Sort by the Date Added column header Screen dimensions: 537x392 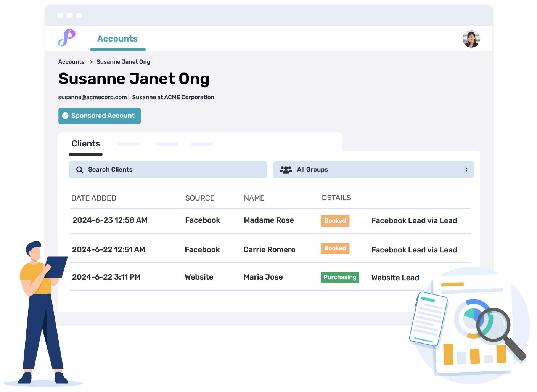click(x=94, y=198)
